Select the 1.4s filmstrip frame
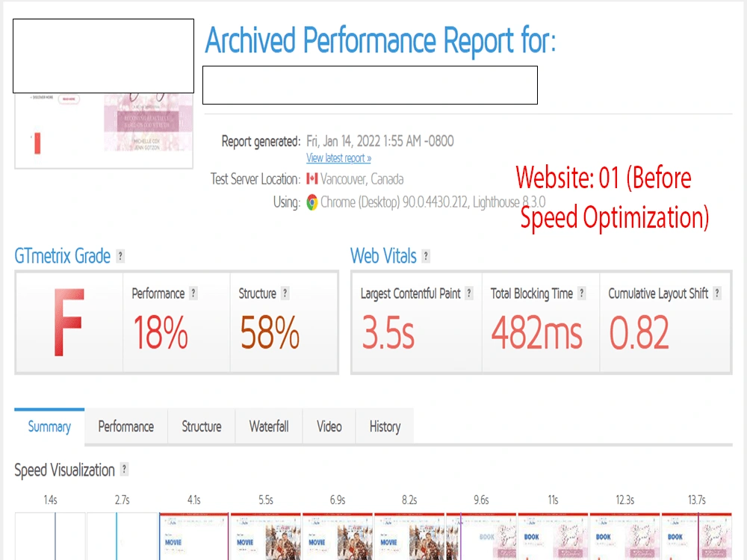Image resolution: width=747 pixels, height=560 pixels. pyautogui.click(x=50, y=536)
